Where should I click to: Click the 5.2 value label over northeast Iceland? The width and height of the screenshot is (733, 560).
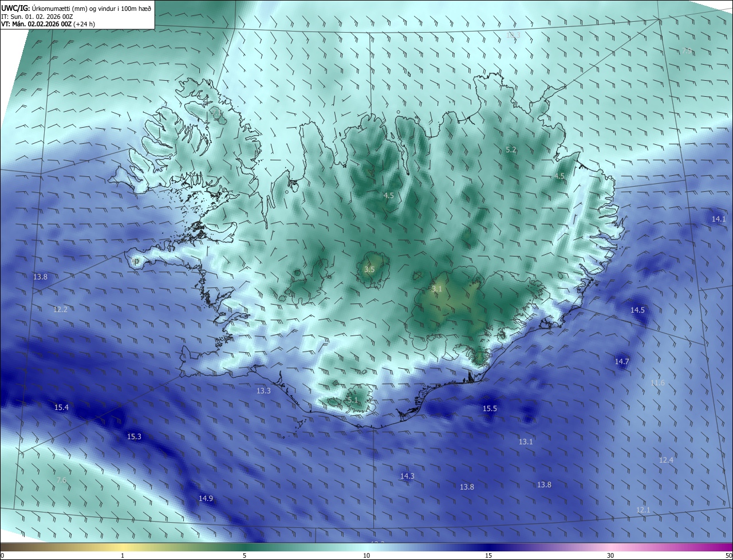(x=511, y=149)
